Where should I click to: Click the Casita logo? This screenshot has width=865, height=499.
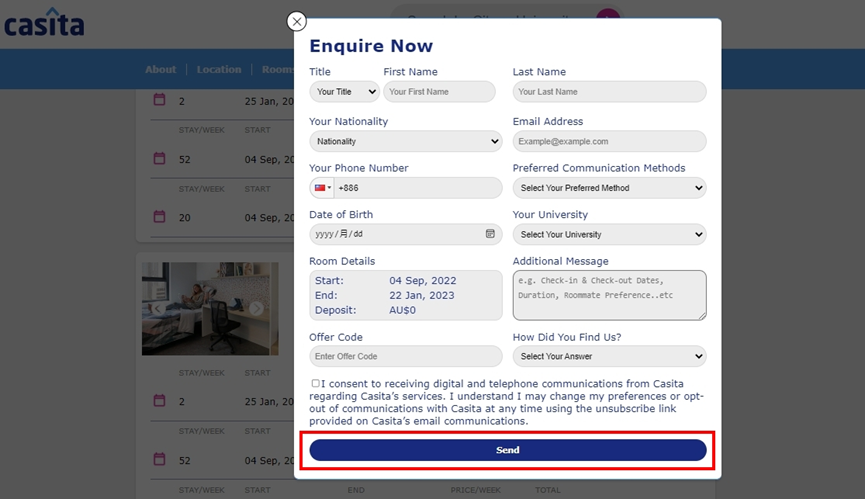pyautogui.click(x=44, y=22)
